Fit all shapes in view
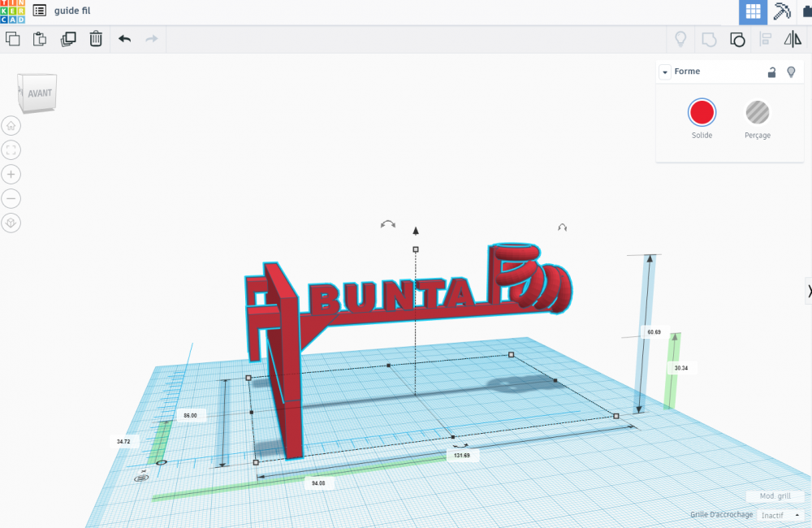Viewport: 812px width, 528px height. (11, 150)
